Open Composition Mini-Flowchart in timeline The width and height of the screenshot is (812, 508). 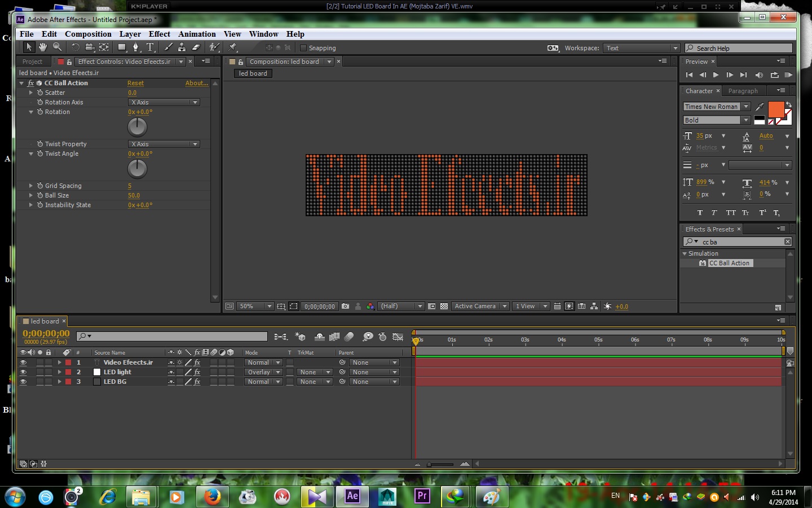[x=280, y=337]
